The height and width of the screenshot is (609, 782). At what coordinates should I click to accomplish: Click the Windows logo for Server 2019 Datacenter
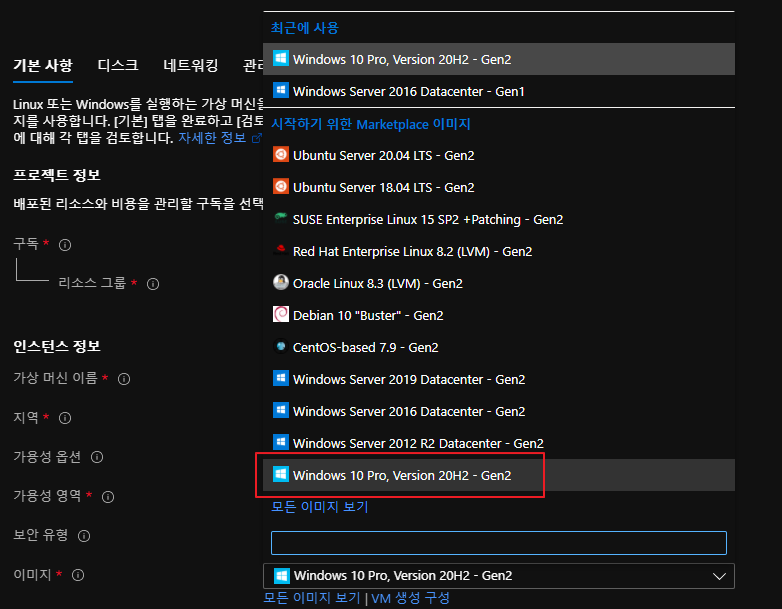281,378
